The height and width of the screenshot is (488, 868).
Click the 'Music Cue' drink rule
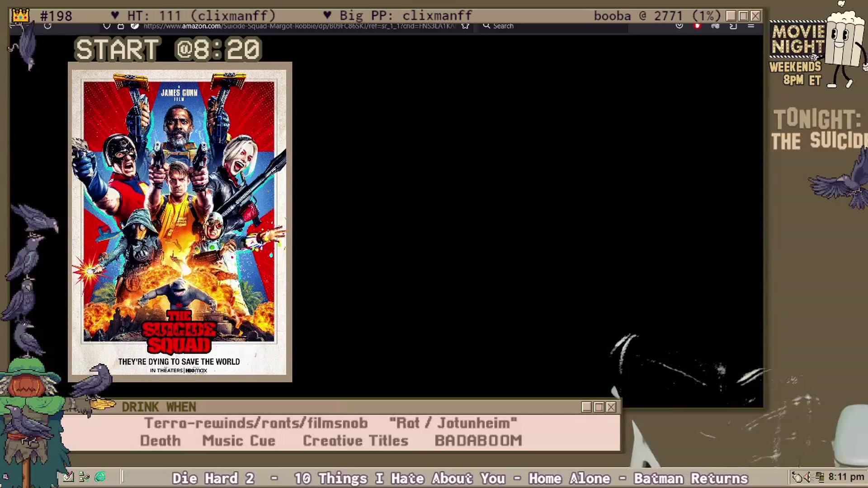(x=239, y=441)
